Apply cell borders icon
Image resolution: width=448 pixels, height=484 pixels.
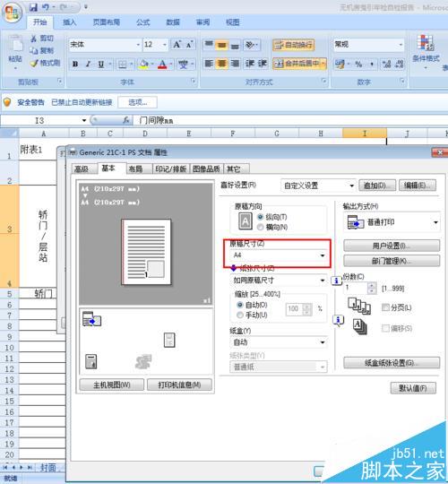tap(123, 64)
